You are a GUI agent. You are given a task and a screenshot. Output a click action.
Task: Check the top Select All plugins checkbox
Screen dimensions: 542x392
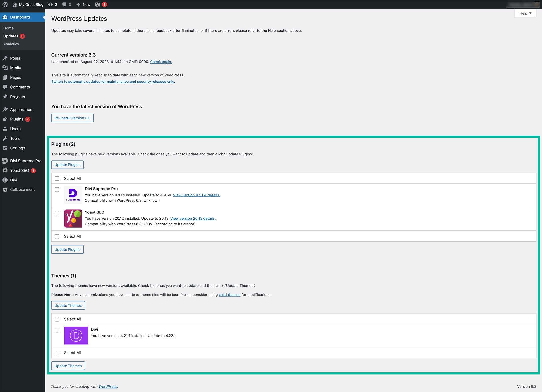(x=57, y=178)
